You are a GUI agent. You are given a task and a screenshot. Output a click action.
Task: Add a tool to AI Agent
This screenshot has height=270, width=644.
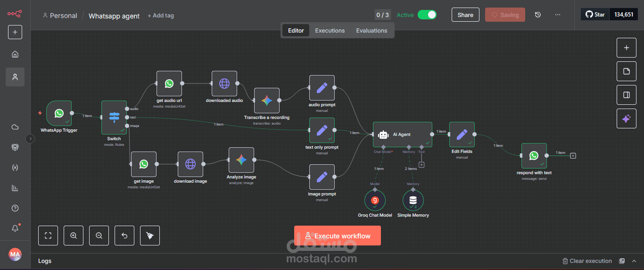click(421, 165)
